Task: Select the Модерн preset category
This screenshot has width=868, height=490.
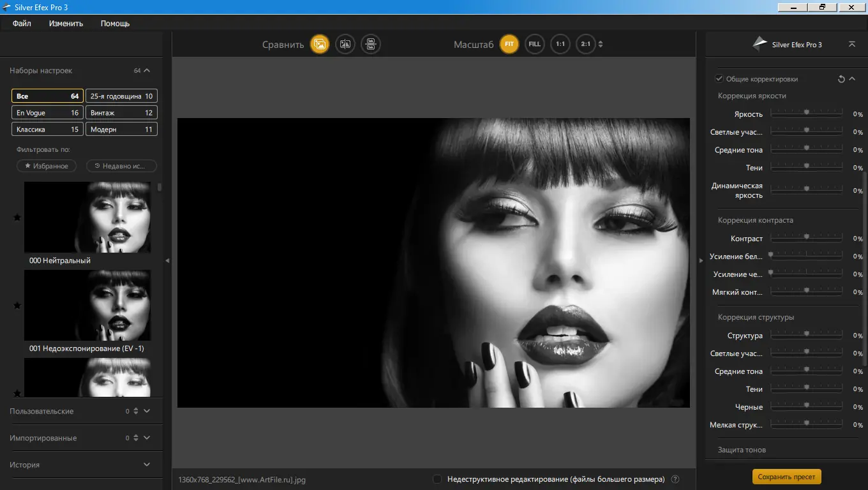Action: (121, 130)
